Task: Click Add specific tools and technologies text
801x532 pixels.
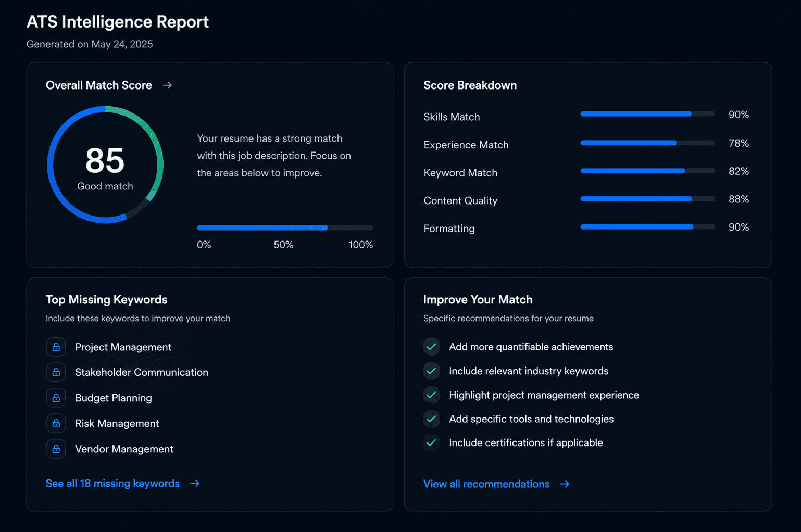Action: (531, 419)
